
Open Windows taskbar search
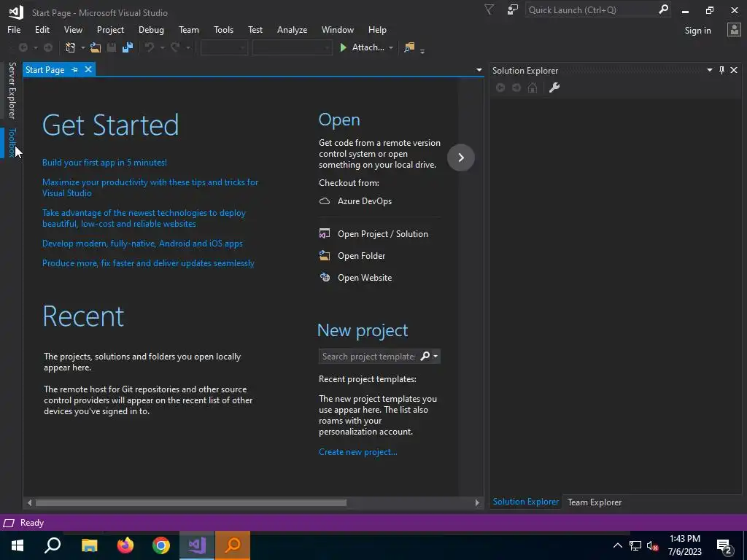[53, 545]
